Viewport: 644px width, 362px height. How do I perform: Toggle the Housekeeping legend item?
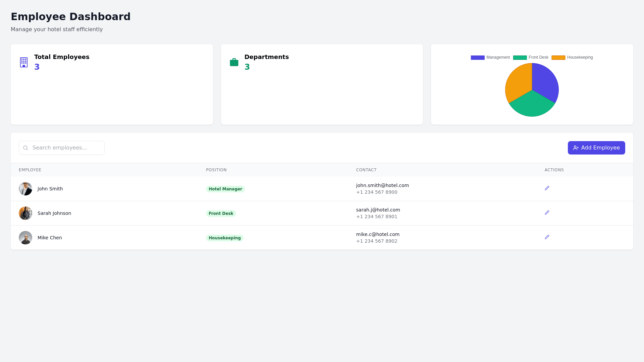click(x=572, y=58)
